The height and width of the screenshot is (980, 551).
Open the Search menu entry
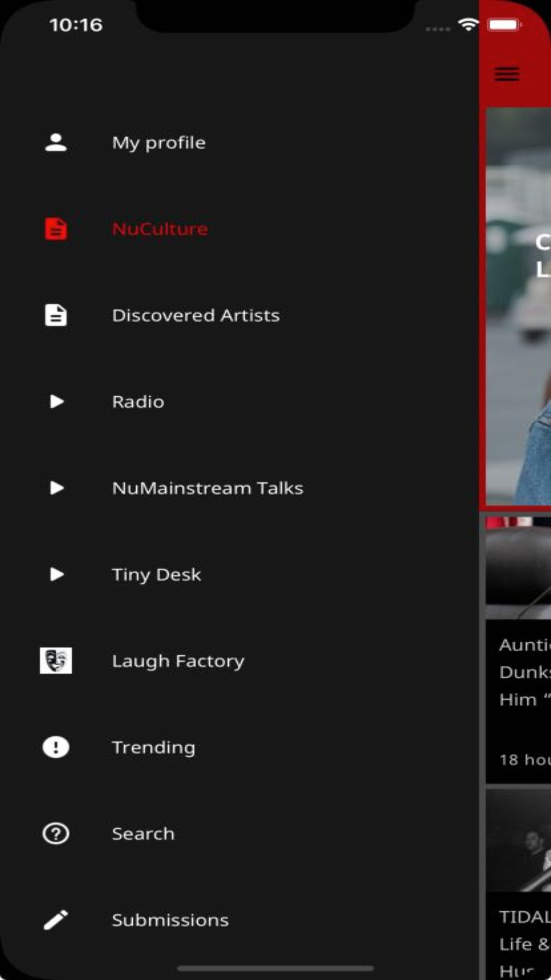(x=239, y=833)
